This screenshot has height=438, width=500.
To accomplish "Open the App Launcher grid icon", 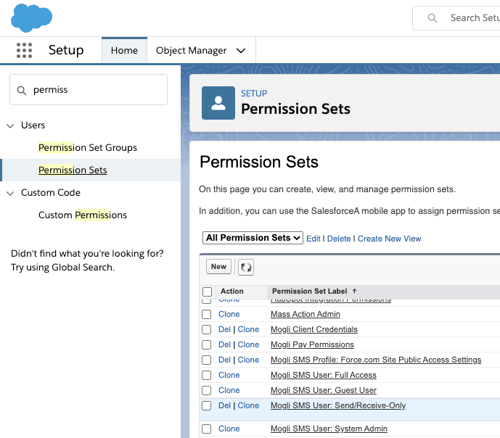I will [24, 50].
